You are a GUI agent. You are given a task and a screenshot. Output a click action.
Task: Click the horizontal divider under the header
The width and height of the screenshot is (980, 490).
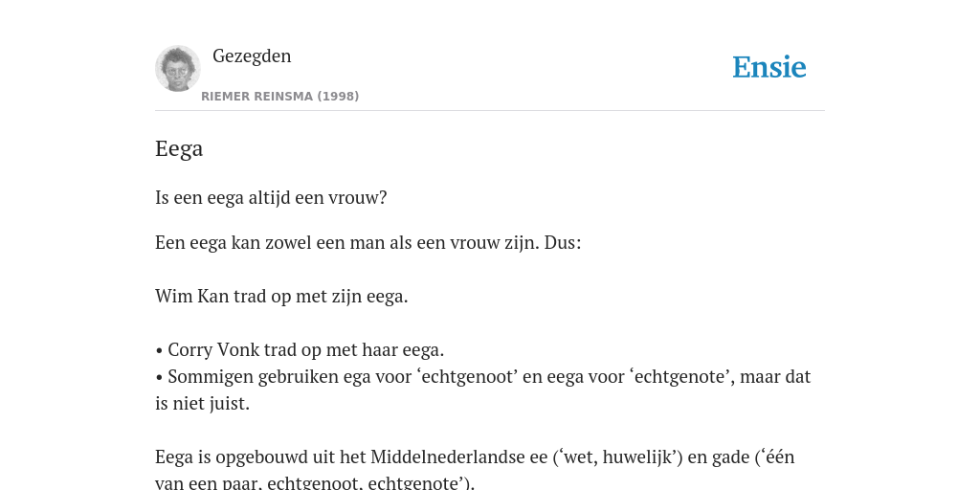(x=490, y=111)
